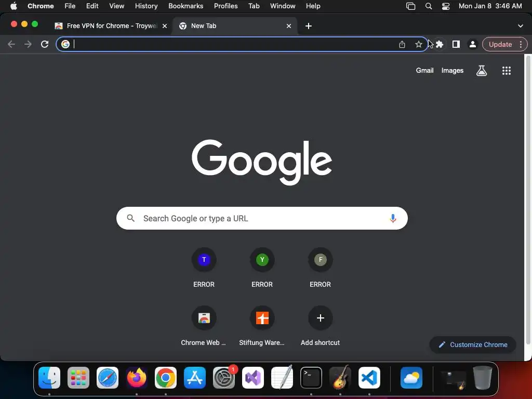Viewport: 532px width, 399px height.
Task: Open Terminal from the Dock
Action: [x=311, y=378]
